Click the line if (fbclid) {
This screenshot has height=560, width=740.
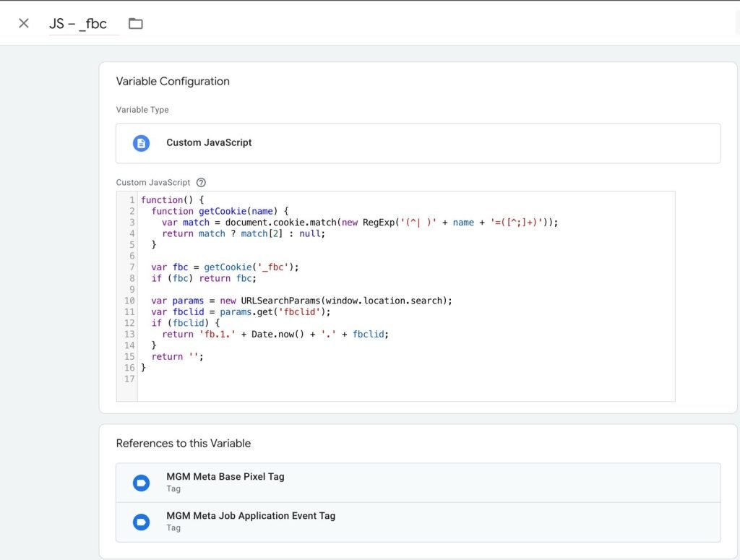tap(186, 323)
